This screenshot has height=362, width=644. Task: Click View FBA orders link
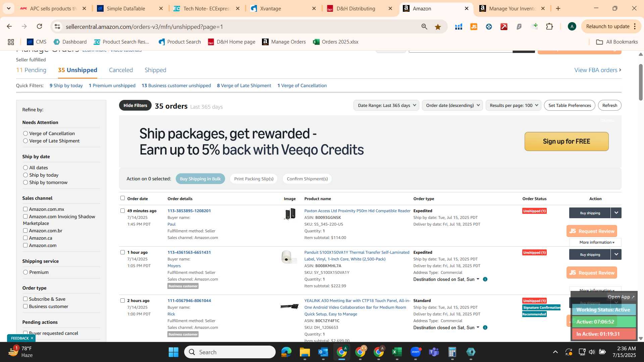point(598,70)
